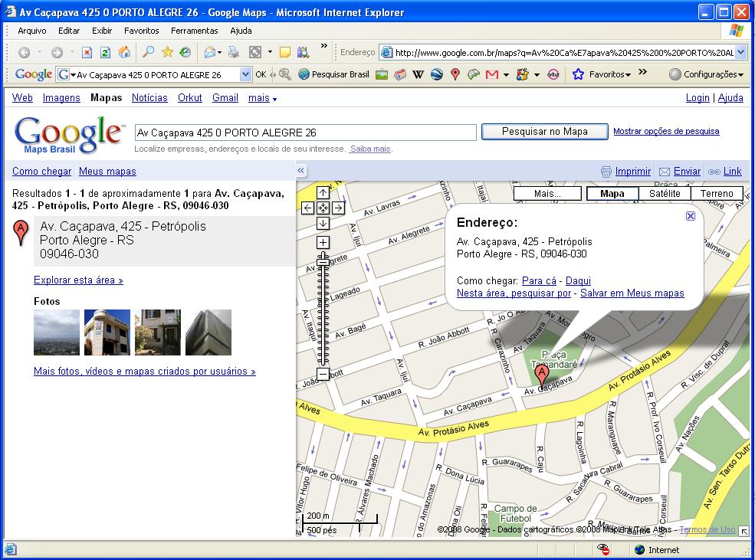
Task: Stop page loading with red X icon
Action: tap(87, 52)
